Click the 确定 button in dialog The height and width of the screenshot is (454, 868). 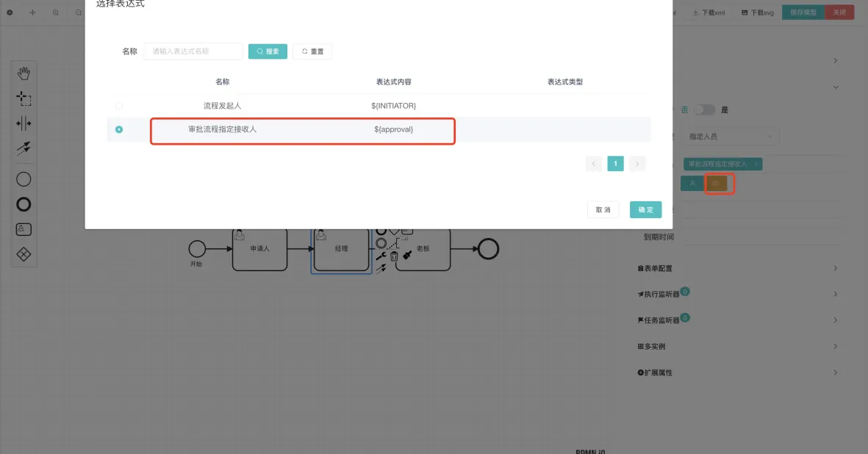coord(645,209)
